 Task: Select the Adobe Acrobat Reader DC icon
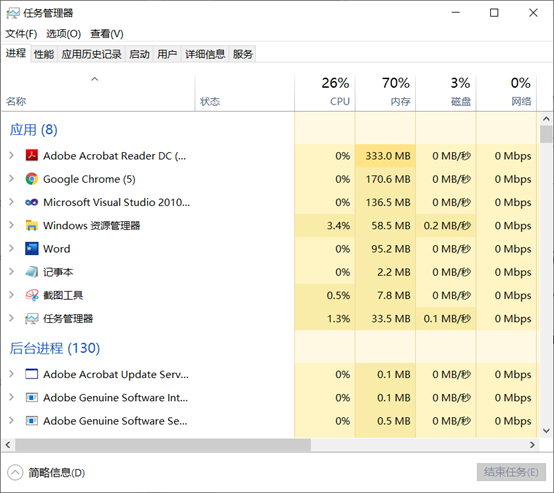click(32, 155)
